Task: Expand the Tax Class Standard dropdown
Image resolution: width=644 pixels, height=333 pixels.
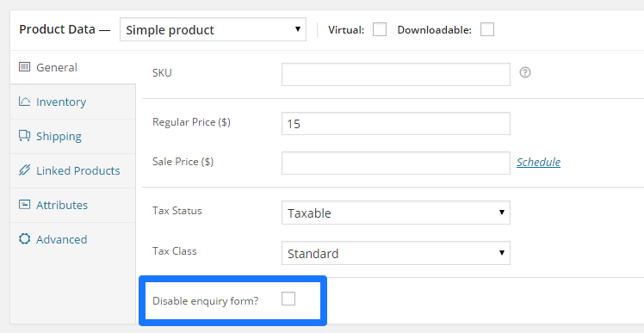Action: click(396, 253)
